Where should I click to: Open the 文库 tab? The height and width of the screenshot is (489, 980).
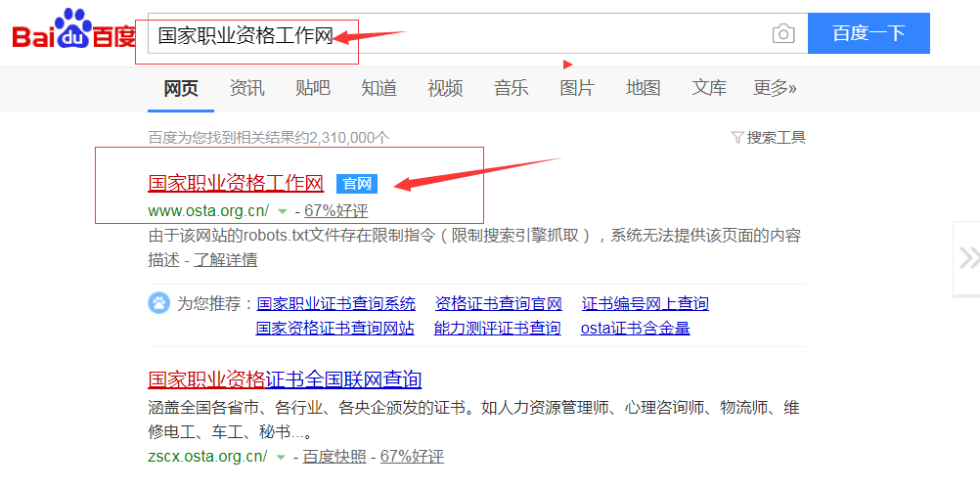tap(709, 88)
